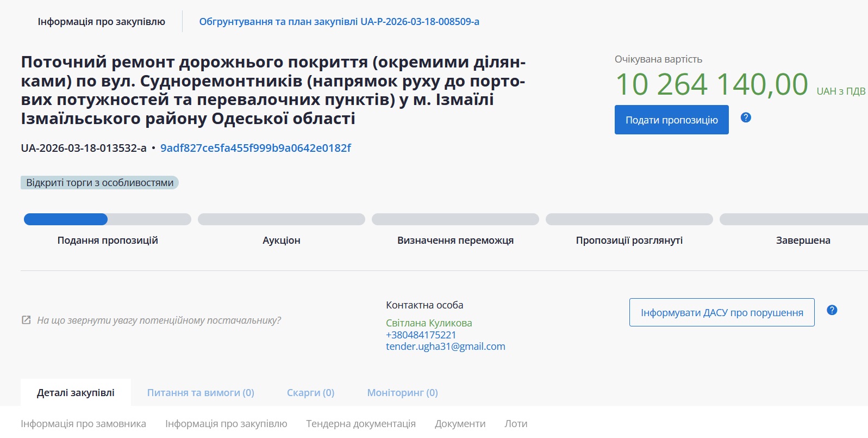Click the Аукціон stage progress bar
868x438 pixels.
point(281,219)
